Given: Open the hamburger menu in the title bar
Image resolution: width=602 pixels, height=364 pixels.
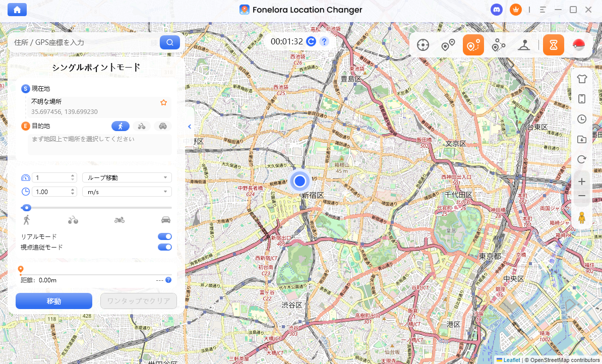Looking at the screenshot, I should coord(543,10).
